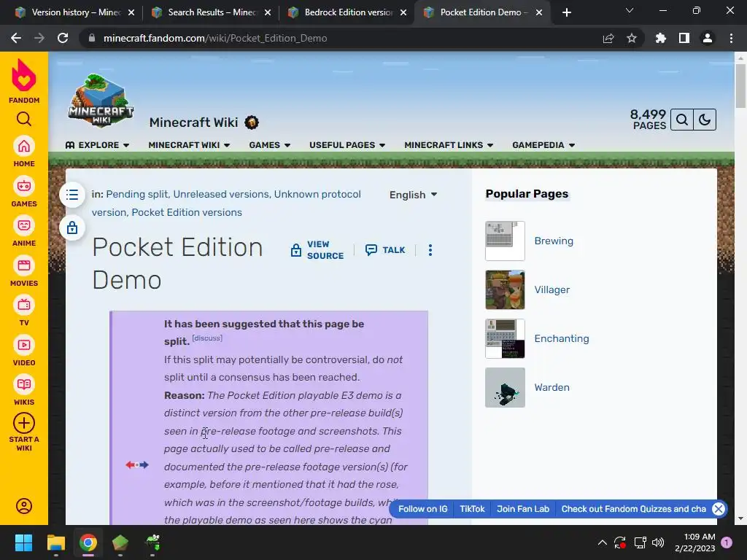
Task: Reload the current page
Action: pos(63,38)
